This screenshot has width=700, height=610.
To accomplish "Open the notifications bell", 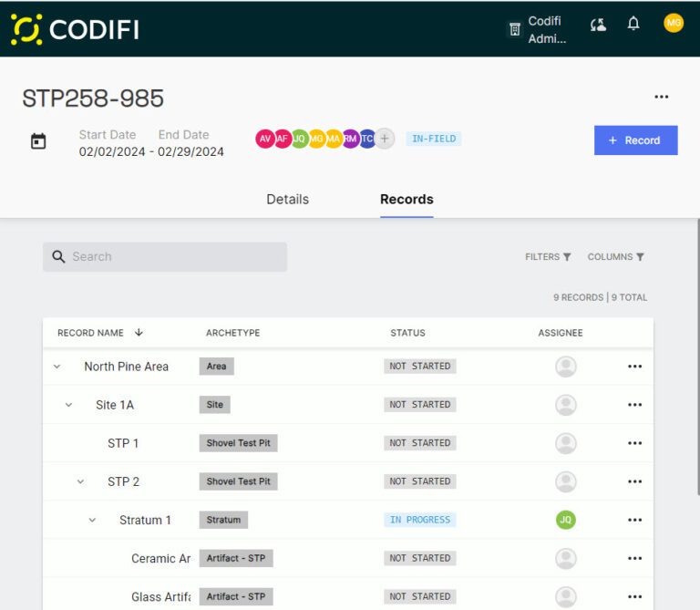I will [x=633, y=23].
